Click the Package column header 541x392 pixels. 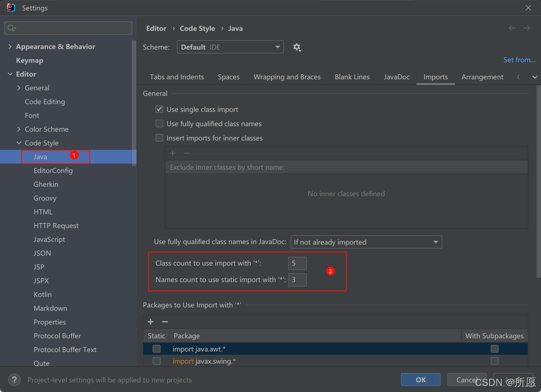tap(315, 336)
